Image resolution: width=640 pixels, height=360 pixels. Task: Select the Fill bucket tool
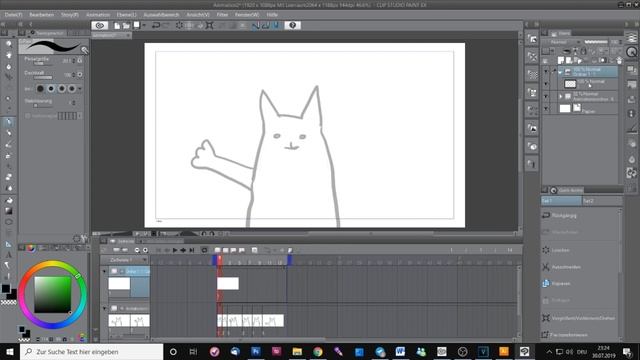[x=9, y=200]
